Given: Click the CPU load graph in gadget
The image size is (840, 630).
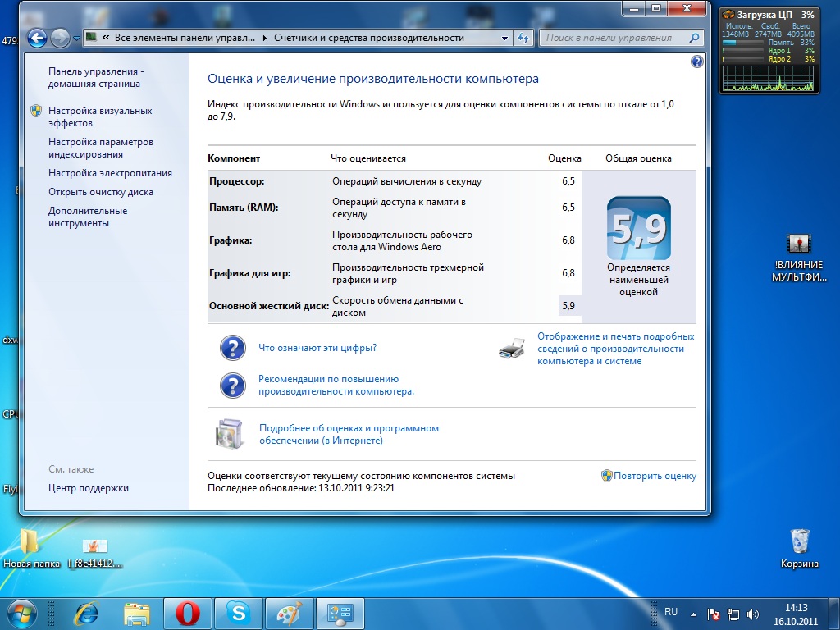Looking at the screenshot, I should [768, 78].
